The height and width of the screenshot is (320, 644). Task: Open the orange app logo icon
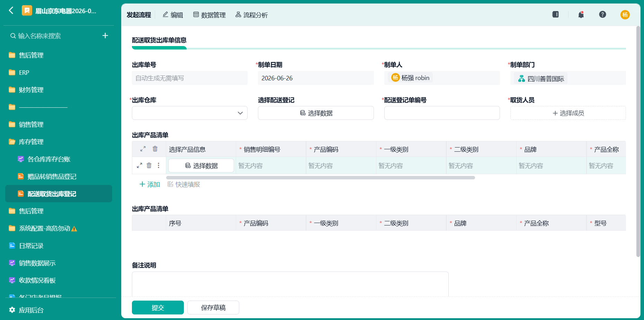click(27, 10)
